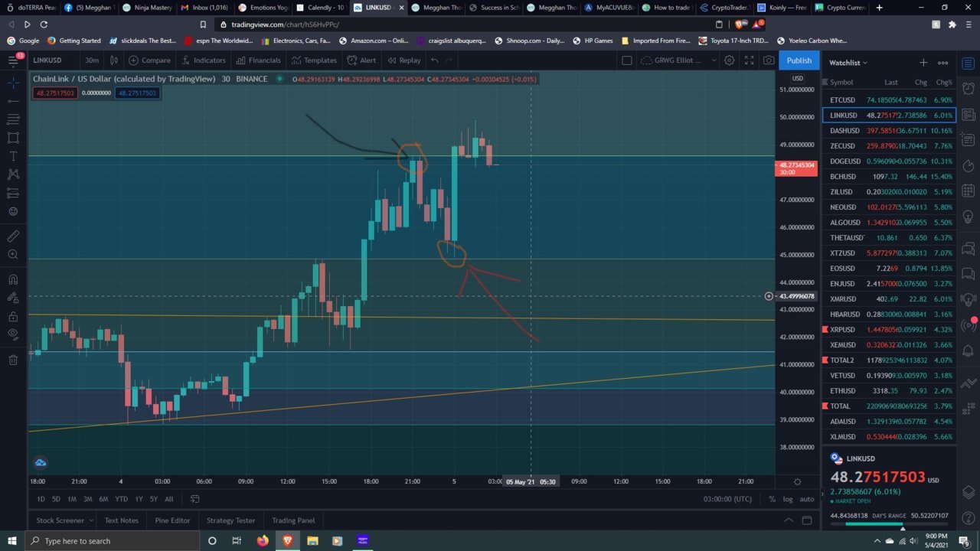Open the Financials menu
980x551 pixels.
(258, 60)
